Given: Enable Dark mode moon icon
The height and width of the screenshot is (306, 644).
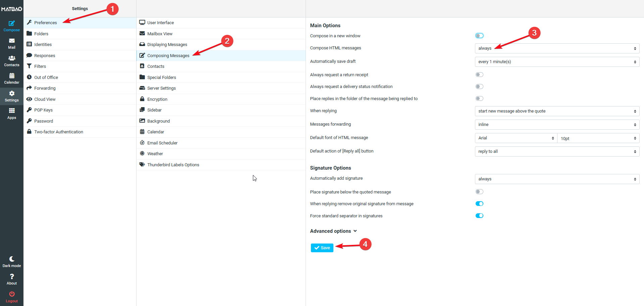Looking at the screenshot, I should click(x=11, y=262).
